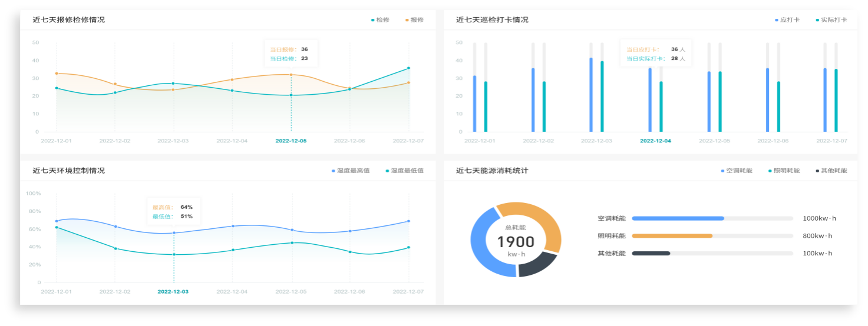
Task: Select 2022-12-05 on the 报修检修 chart axis
Action: pos(291,141)
